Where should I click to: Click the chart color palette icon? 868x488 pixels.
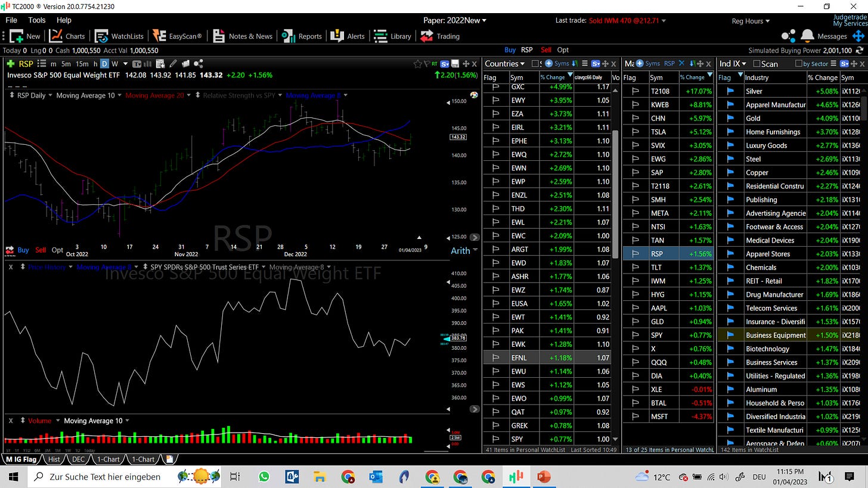(x=474, y=95)
